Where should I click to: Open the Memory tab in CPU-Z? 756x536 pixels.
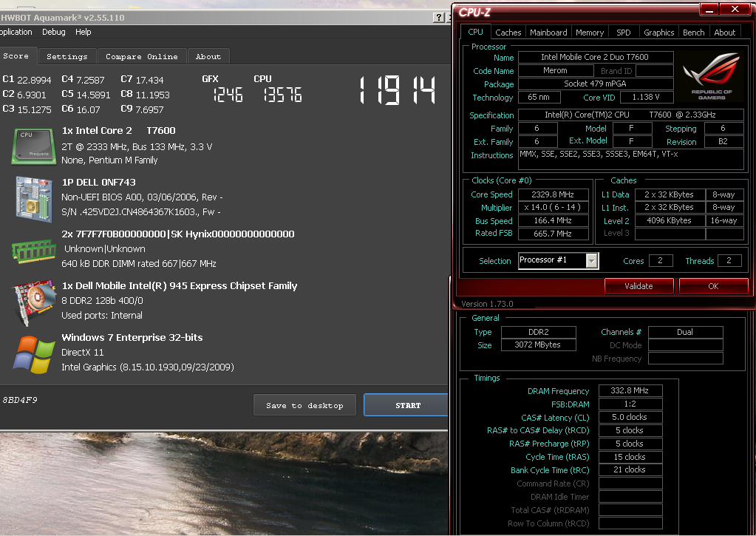(x=590, y=33)
